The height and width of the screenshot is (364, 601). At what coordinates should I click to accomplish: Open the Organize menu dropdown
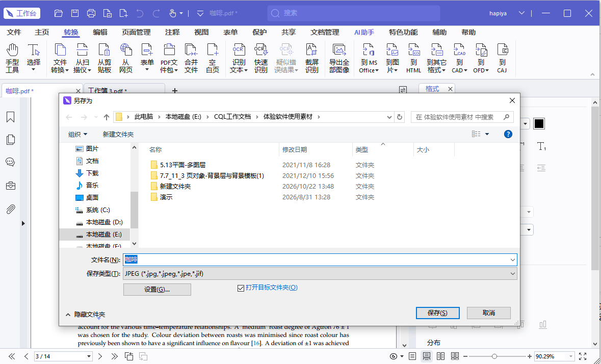click(x=78, y=134)
